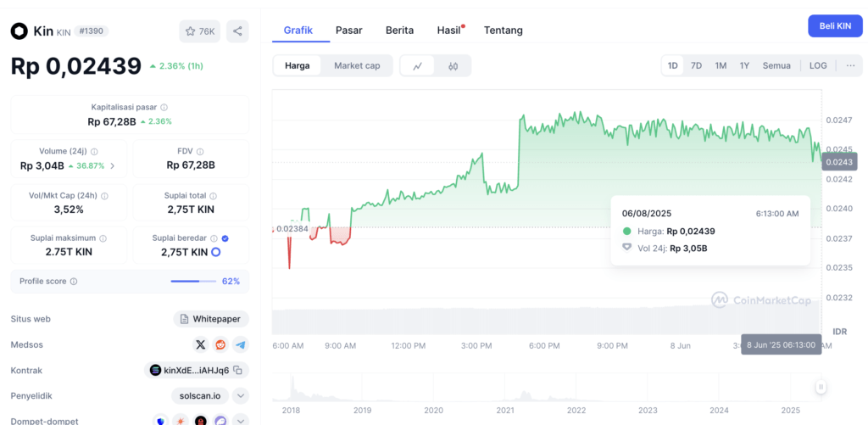Screen dimensions: 868x425
Task: Open the Whitepaper link
Action: 211,319
